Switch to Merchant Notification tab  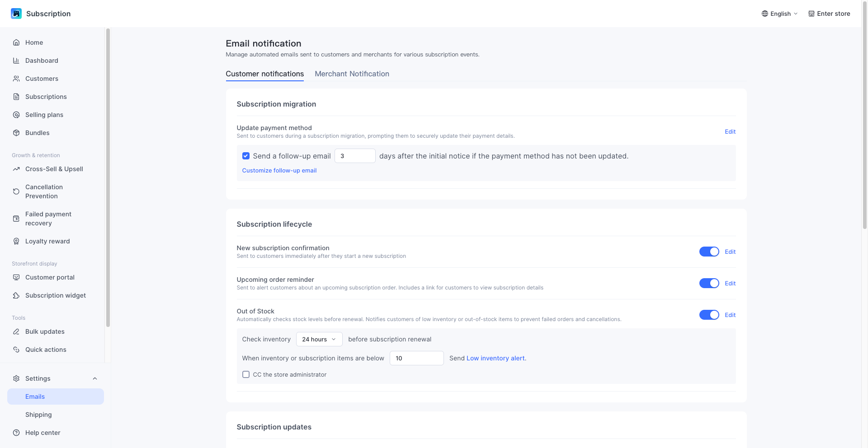(352, 74)
